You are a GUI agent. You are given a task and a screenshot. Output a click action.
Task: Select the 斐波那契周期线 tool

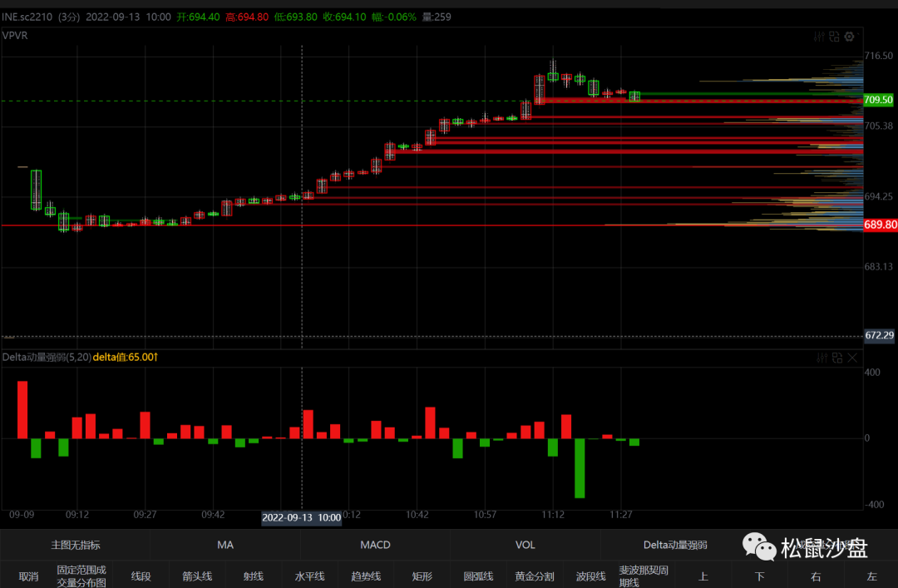644,576
